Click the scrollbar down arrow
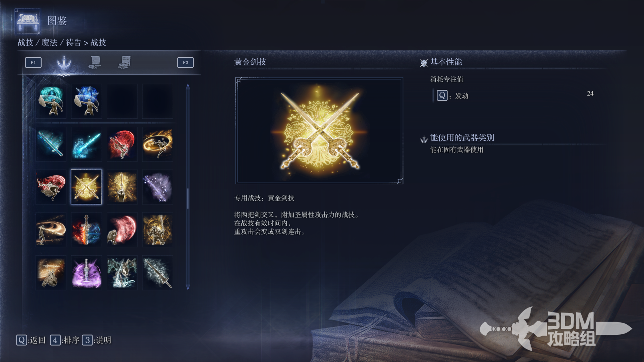The width and height of the screenshot is (644, 362). click(x=188, y=287)
